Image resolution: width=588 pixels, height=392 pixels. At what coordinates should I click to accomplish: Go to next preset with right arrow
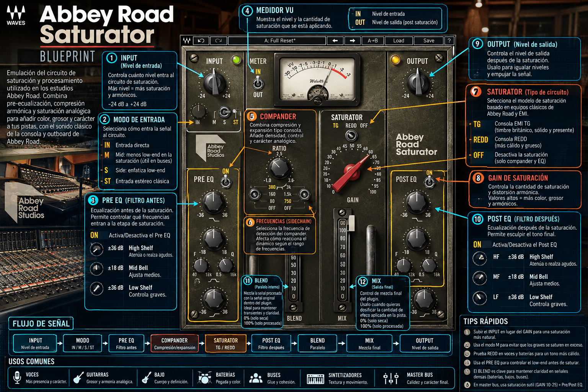pos(353,41)
